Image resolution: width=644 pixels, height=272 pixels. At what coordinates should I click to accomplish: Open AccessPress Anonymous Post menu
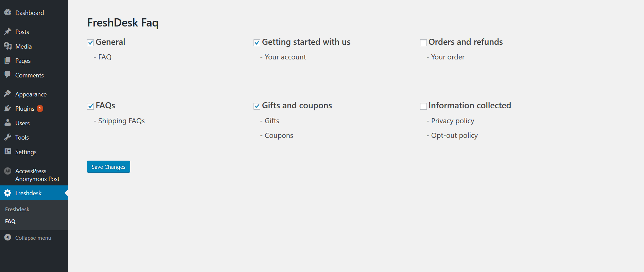(x=37, y=175)
